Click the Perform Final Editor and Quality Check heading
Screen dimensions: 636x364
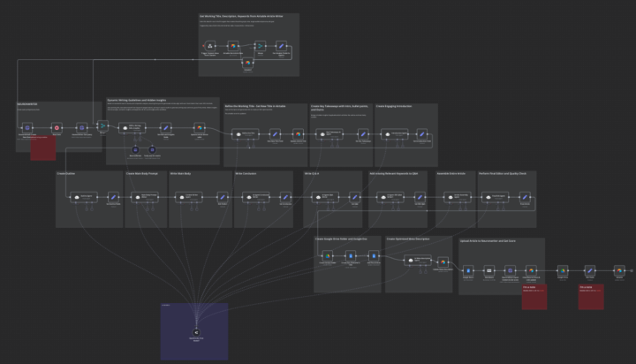(x=503, y=174)
